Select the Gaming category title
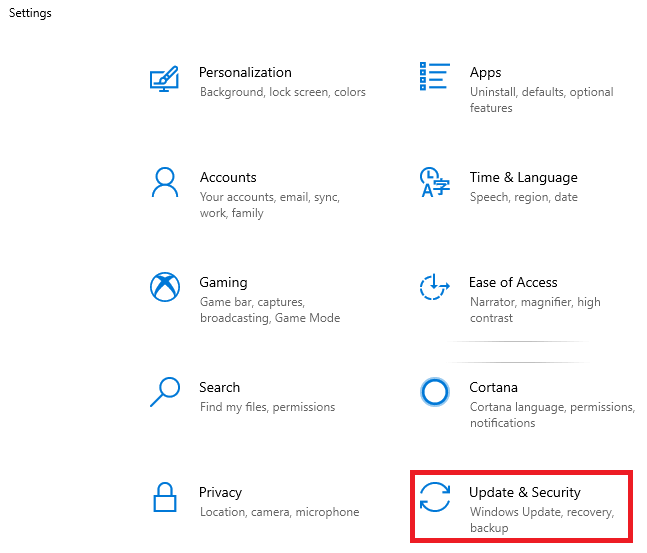 [x=223, y=283]
